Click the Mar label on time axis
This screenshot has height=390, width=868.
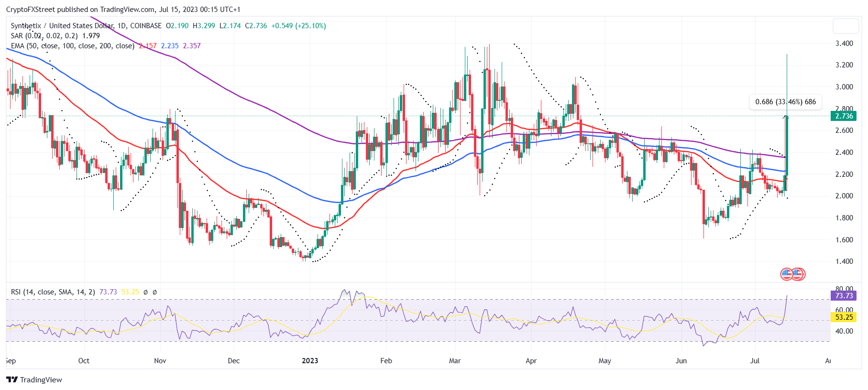point(455,361)
